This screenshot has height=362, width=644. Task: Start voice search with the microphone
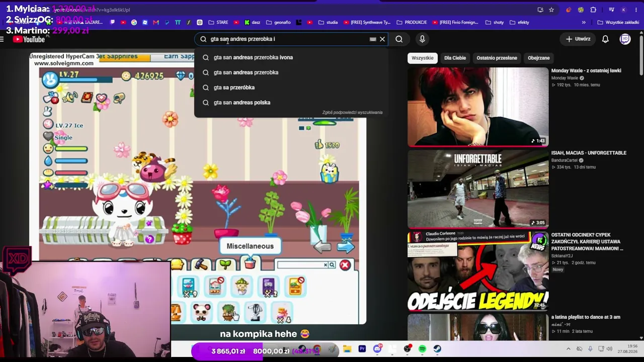[x=422, y=39]
